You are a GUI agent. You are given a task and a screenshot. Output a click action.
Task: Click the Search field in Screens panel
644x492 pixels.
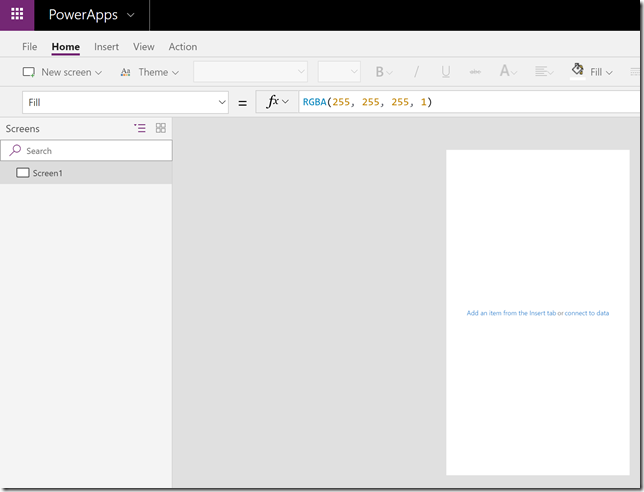pos(86,150)
